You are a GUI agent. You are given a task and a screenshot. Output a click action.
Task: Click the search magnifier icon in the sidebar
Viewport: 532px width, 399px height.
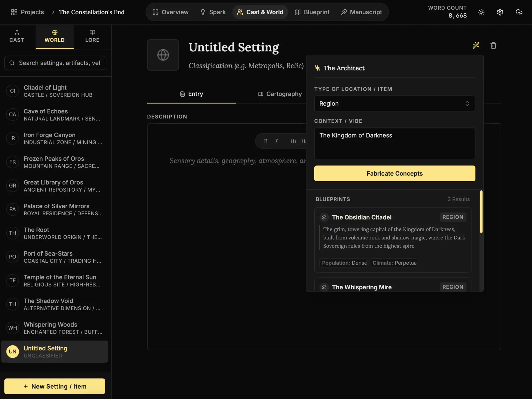click(x=12, y=63)
